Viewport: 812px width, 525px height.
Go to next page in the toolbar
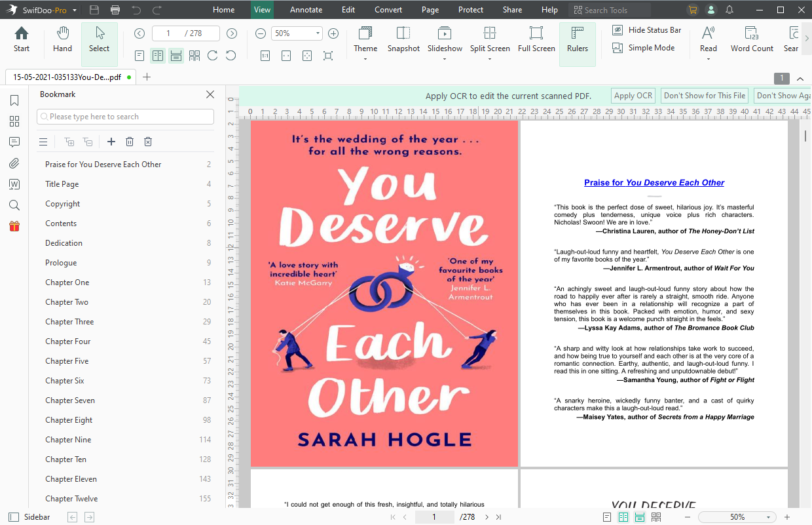tap(232, 33)
